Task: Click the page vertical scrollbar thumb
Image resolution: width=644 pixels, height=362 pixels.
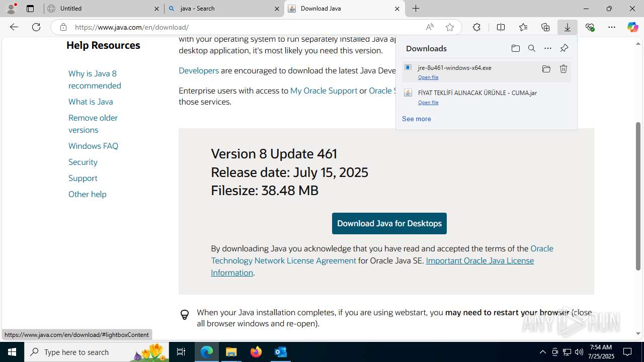Action: click(x=638, y=196)
